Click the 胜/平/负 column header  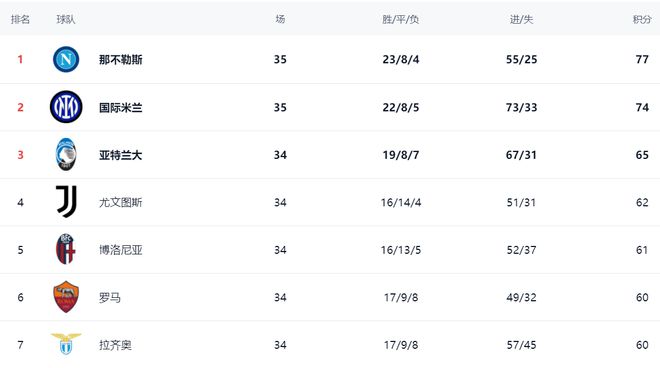(401, 19)
